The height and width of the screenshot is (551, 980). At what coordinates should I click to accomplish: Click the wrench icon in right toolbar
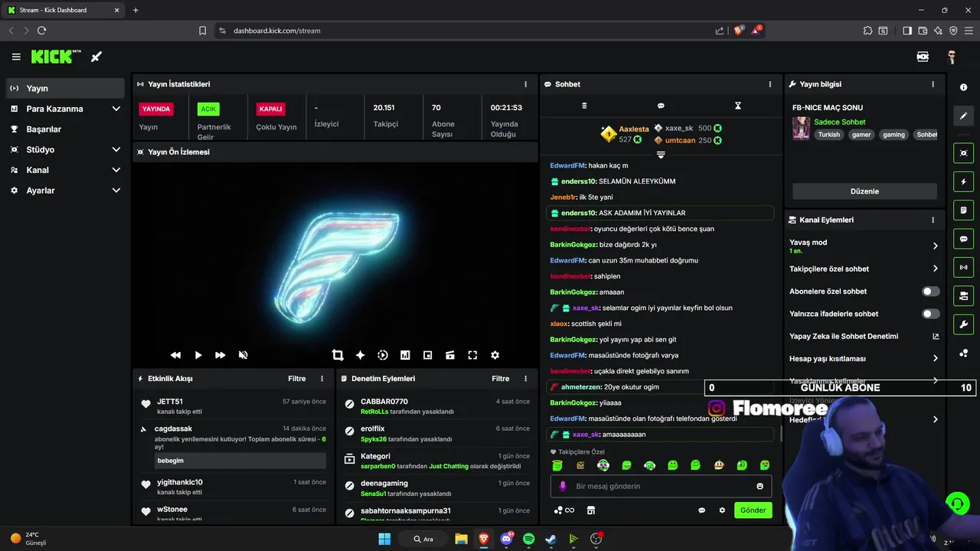[x=963, y=324]
